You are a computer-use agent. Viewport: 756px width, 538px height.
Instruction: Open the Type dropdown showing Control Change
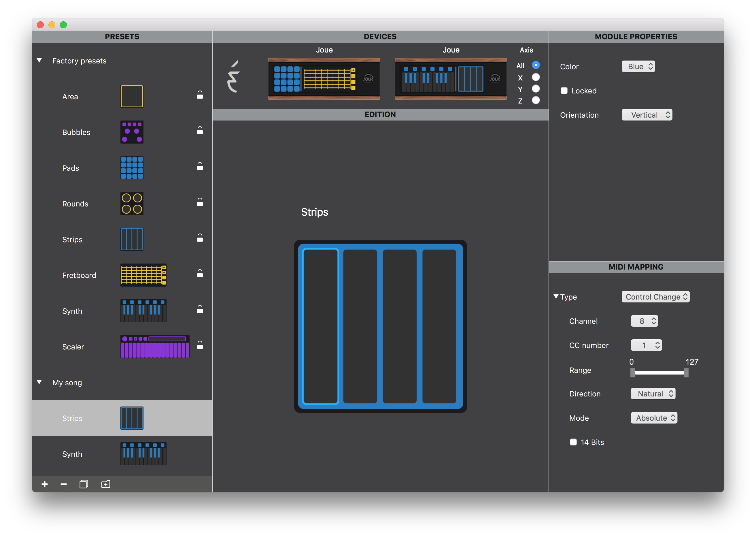(x=655, y=296)
